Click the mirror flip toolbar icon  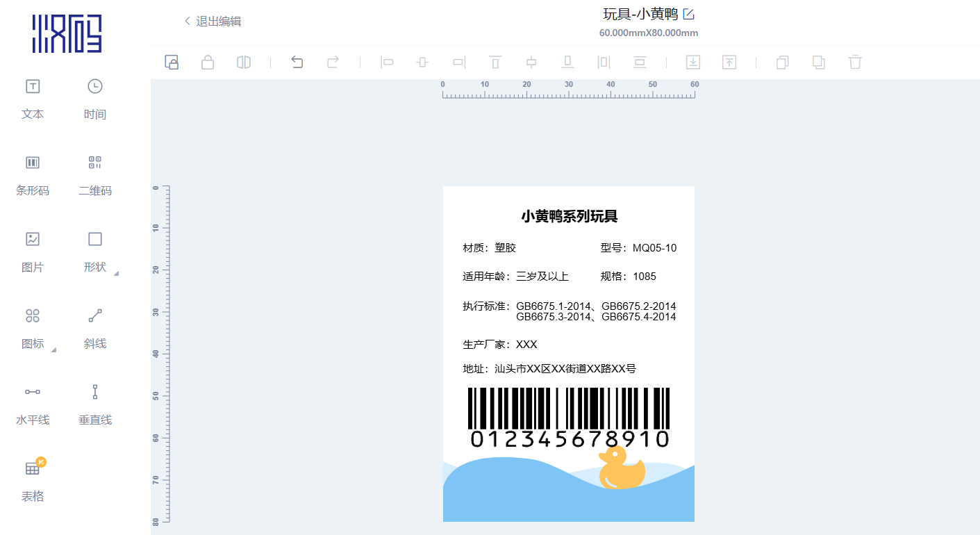coord(243,63)
